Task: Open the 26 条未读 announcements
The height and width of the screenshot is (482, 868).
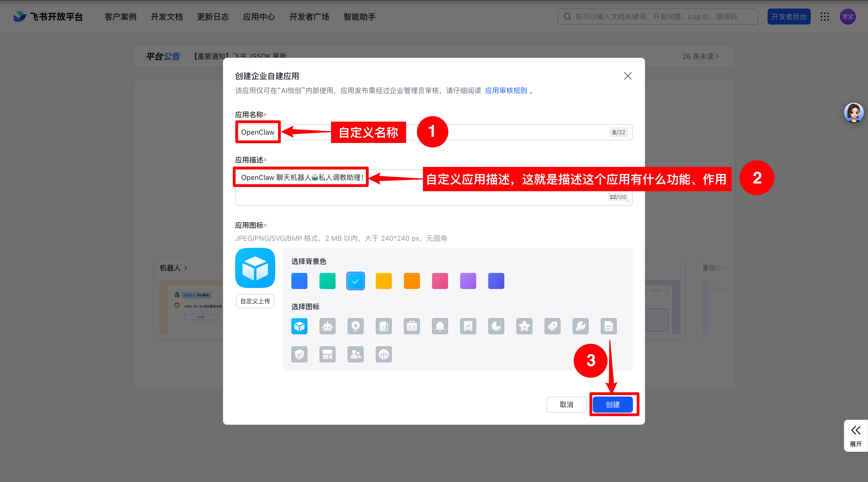Action: click(700, 56)
